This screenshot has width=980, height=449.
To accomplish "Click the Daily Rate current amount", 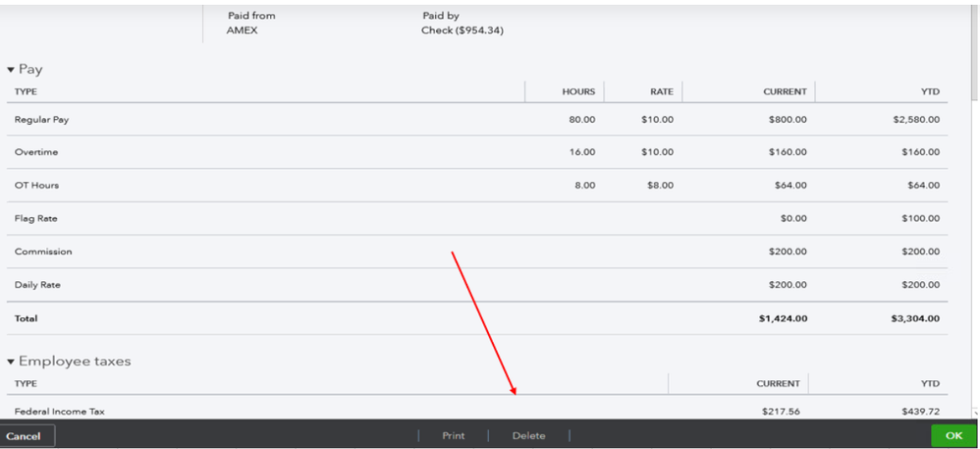I will tap(787, 285).
